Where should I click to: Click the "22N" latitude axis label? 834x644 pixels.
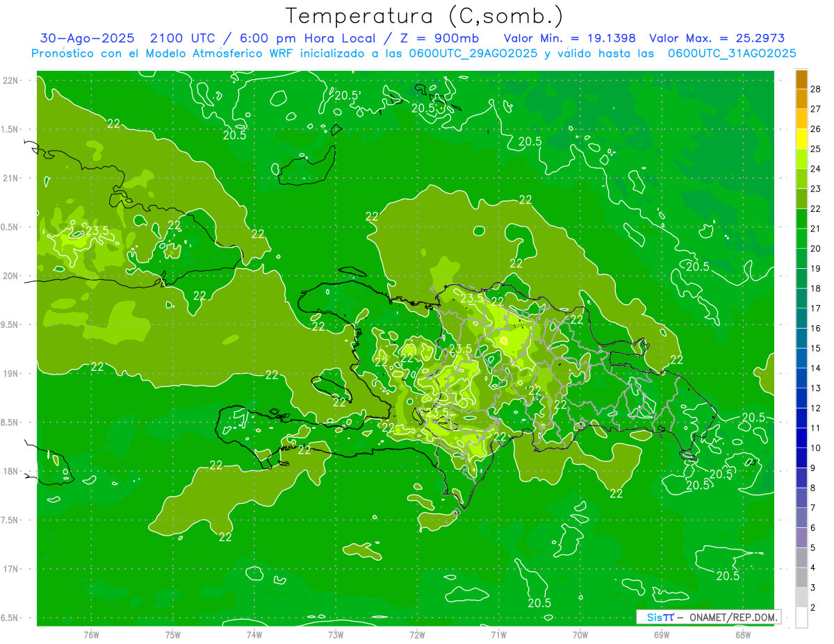tap(11, 81)
